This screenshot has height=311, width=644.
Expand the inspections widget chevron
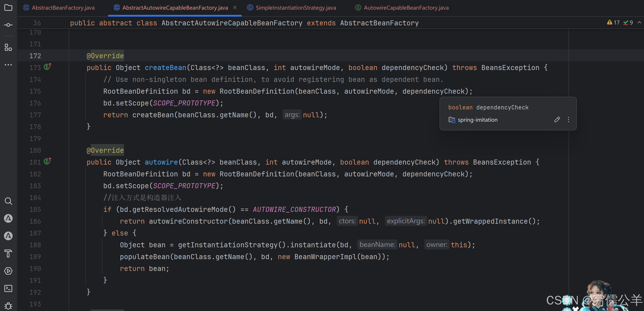point(639,23)
